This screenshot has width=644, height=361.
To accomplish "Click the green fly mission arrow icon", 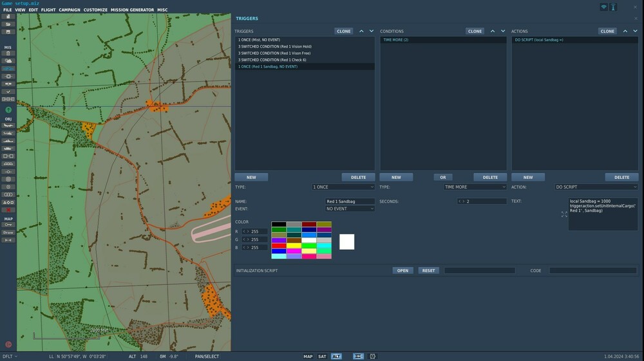I will coord(8,110).
